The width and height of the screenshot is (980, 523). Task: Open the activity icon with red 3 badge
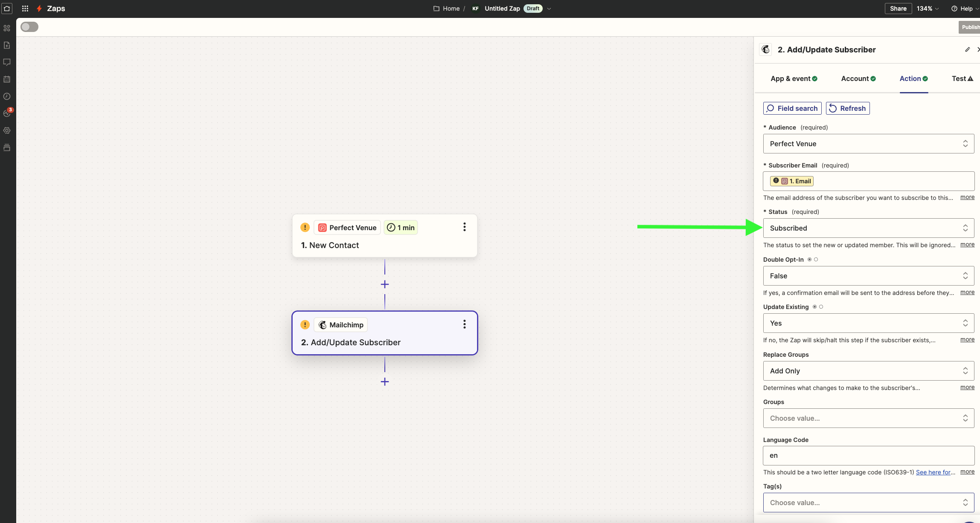[7, 113]
